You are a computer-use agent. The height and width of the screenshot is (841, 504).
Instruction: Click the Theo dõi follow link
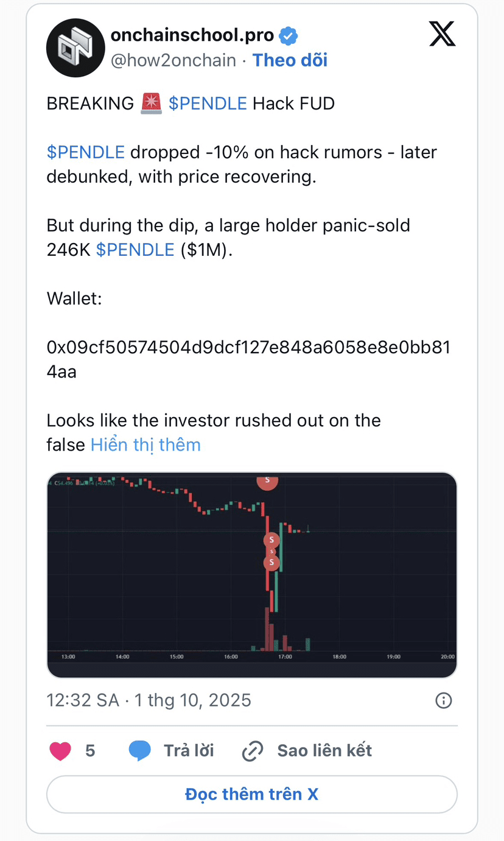290,60
